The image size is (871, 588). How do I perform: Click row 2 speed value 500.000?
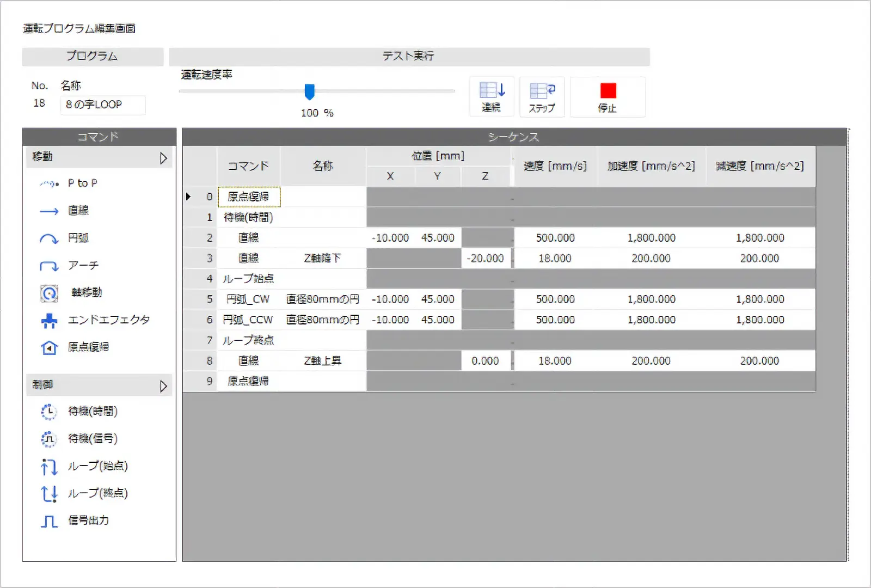(555, 238)
